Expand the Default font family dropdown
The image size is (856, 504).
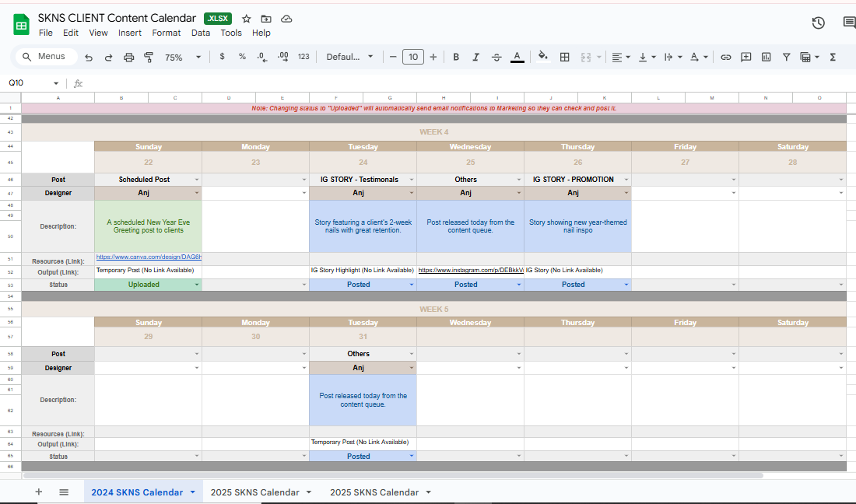tap(349, 57)
